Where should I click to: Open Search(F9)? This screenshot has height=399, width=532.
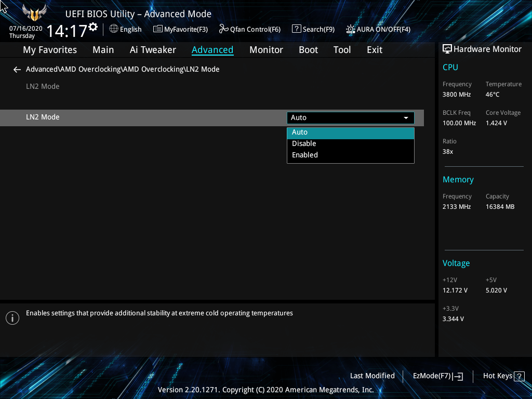[x=313, y=29]
